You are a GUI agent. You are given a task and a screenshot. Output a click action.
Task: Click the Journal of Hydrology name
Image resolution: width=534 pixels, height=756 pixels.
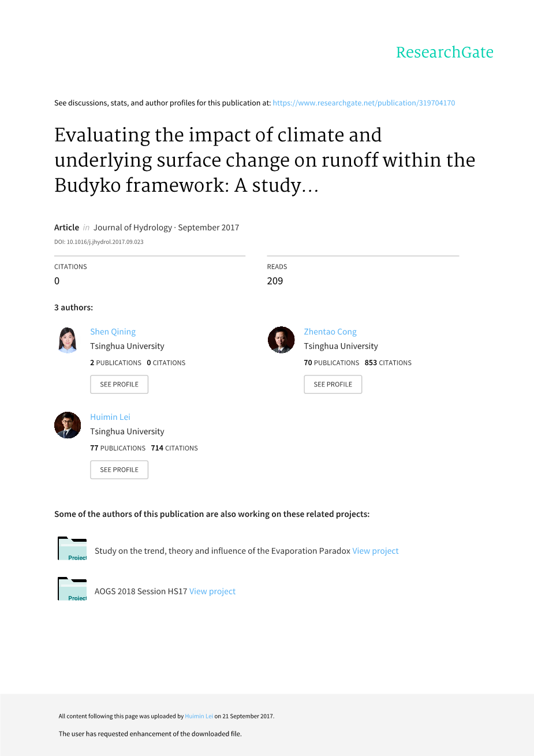pyautogui.click(x=133, y=228)
